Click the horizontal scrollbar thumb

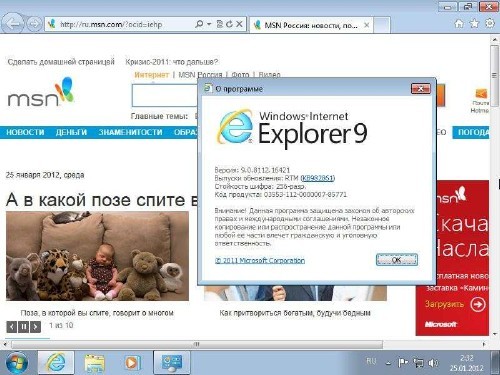tap(197, 344)
